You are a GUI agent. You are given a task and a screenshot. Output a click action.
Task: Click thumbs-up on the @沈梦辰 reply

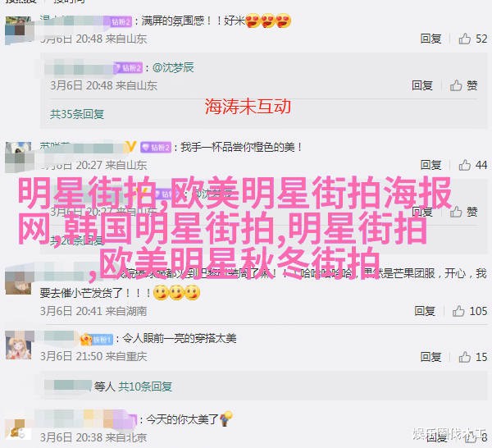tap(456, 85)
